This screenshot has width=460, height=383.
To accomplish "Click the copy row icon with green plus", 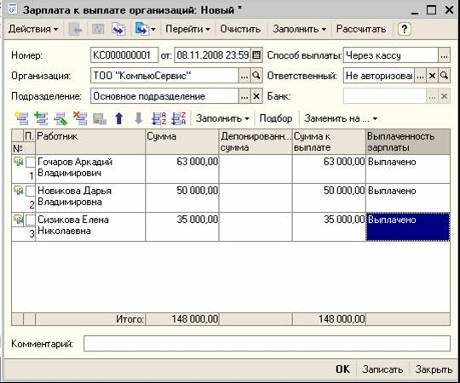I will pos(41,118).
